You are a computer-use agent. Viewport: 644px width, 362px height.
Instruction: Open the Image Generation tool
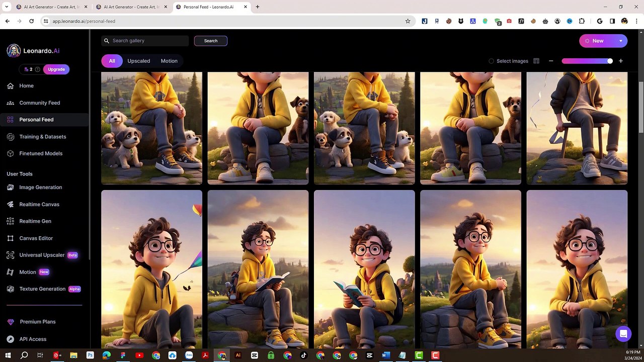pos(40,187)
